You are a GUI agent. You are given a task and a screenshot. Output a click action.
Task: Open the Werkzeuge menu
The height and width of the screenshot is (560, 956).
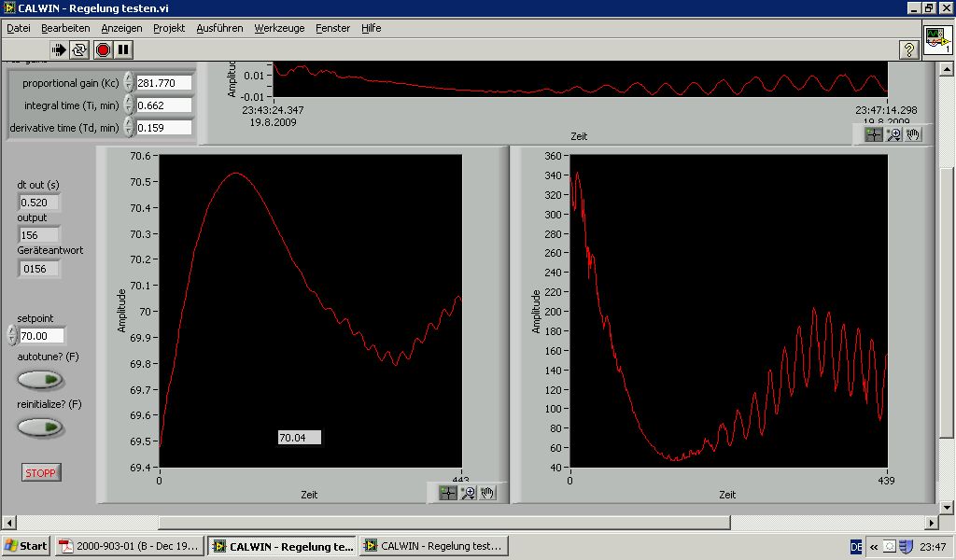point(279,28)
